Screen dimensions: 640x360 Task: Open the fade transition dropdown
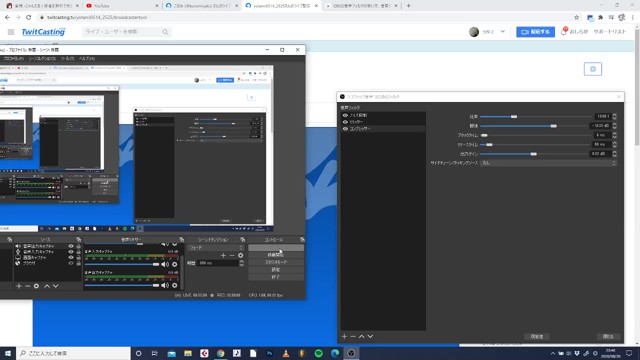[215, 248]
